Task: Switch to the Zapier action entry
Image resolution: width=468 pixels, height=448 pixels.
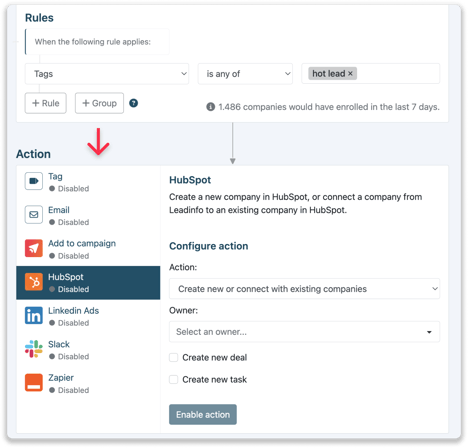Action: (88, 383)
